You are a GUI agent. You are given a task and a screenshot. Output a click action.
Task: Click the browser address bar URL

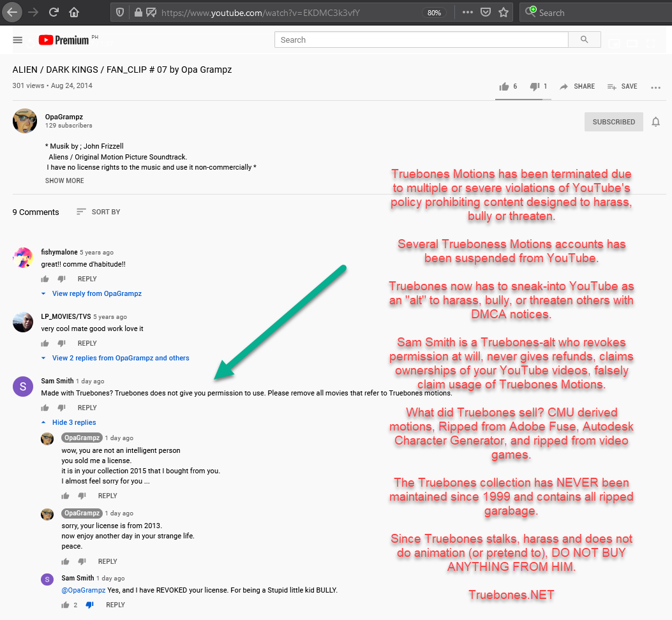(x=260, y=13)
